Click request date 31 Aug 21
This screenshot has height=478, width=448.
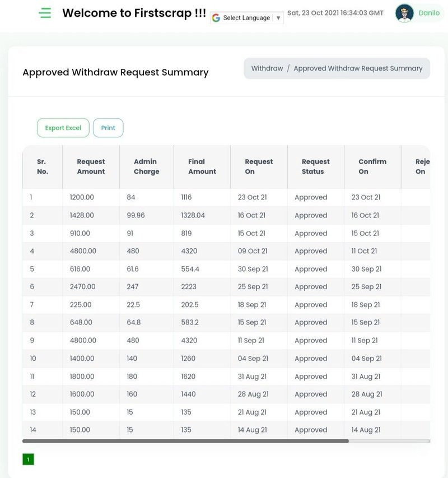[x=252, y=376]
